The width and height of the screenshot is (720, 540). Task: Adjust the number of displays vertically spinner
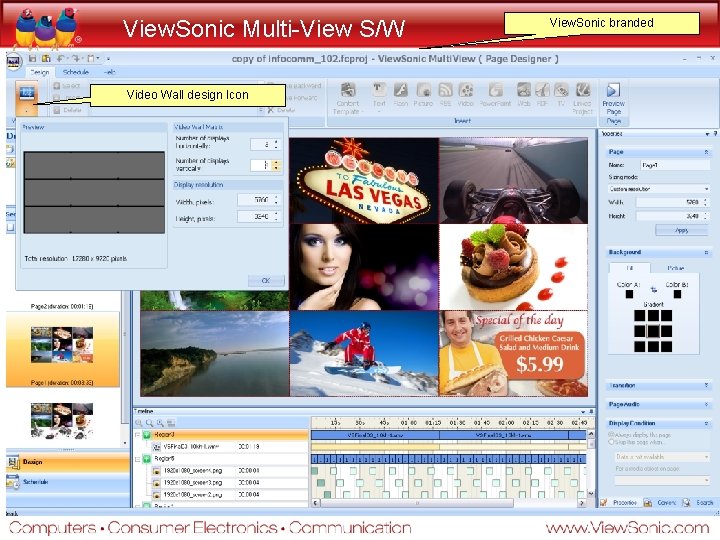(x=276, y=165)
